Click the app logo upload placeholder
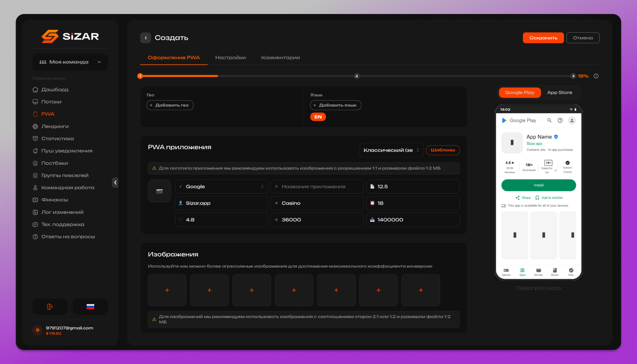Screen dimensions: 637x364 click(160, 191)
